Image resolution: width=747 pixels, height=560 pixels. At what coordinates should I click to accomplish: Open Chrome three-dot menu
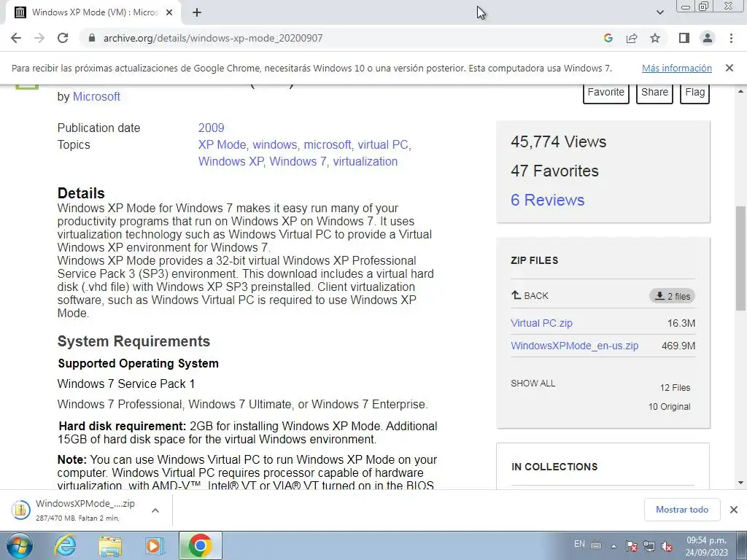tap(731, 38)
